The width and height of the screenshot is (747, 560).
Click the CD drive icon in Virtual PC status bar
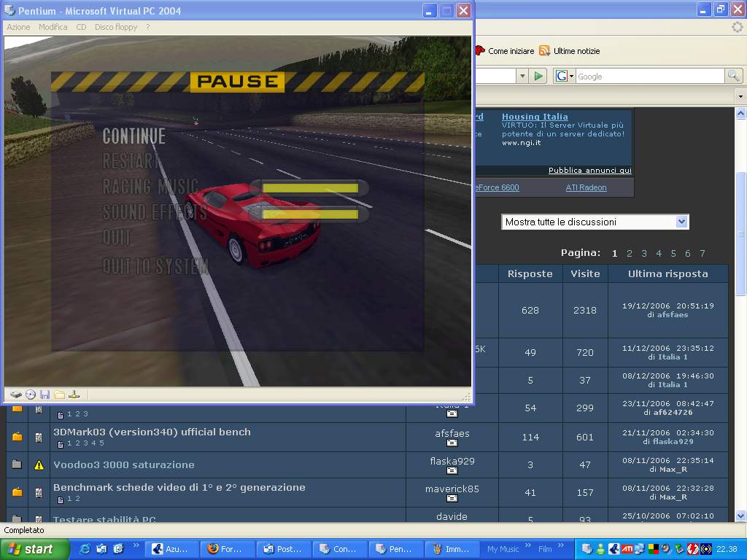[x=31, y=394]
